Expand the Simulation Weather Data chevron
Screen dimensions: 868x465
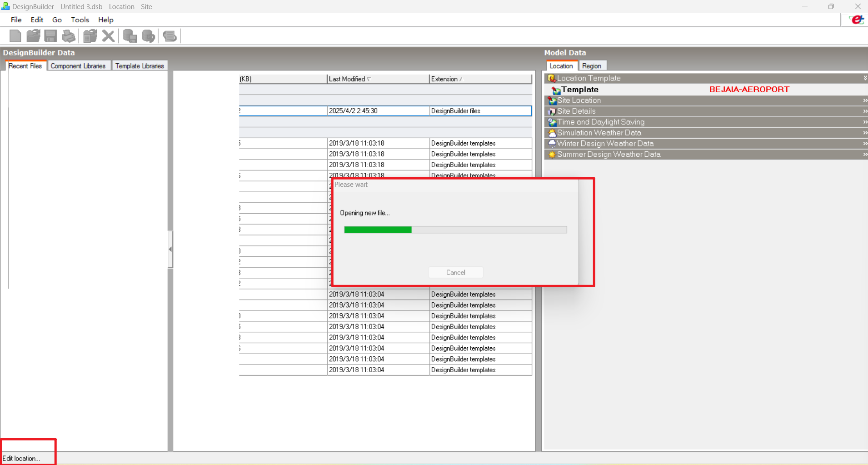coord(865,133)
